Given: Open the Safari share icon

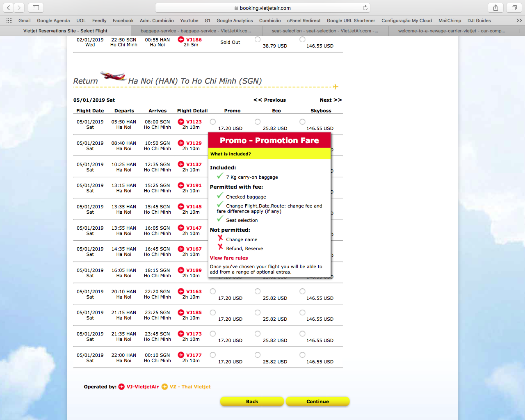Looking at the screenshot, I should tap(495, 8).
